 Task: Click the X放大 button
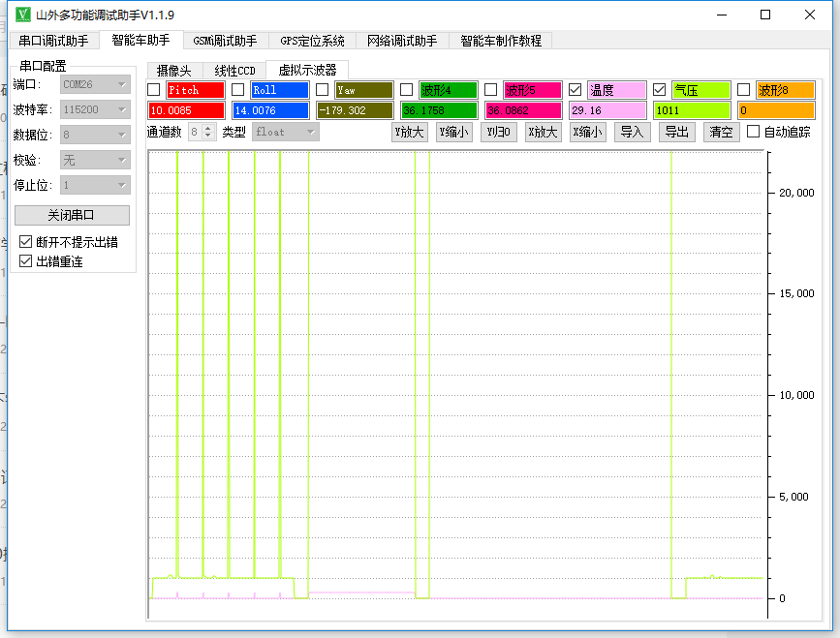[x=544, y=132]
